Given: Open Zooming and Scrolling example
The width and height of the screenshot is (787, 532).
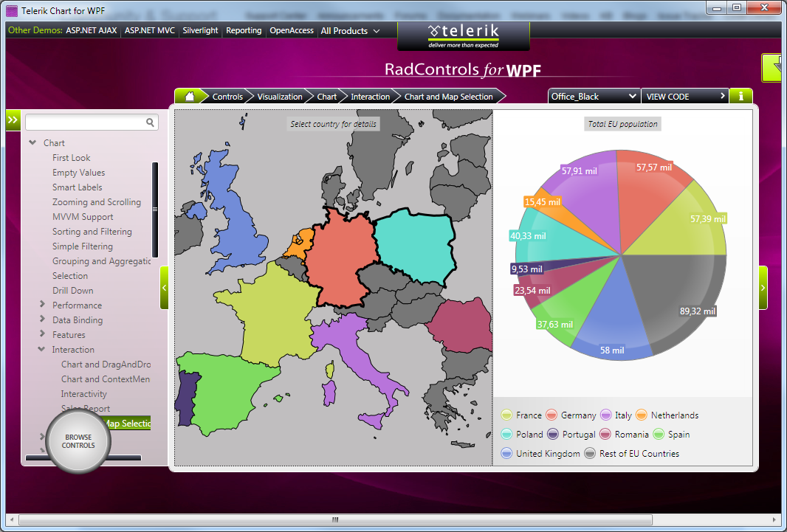Looking at the screenshot, I should point(97,202).
